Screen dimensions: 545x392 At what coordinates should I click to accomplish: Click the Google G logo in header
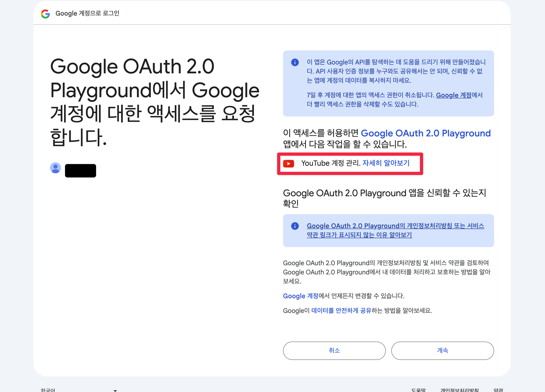(x=45, y=14)
